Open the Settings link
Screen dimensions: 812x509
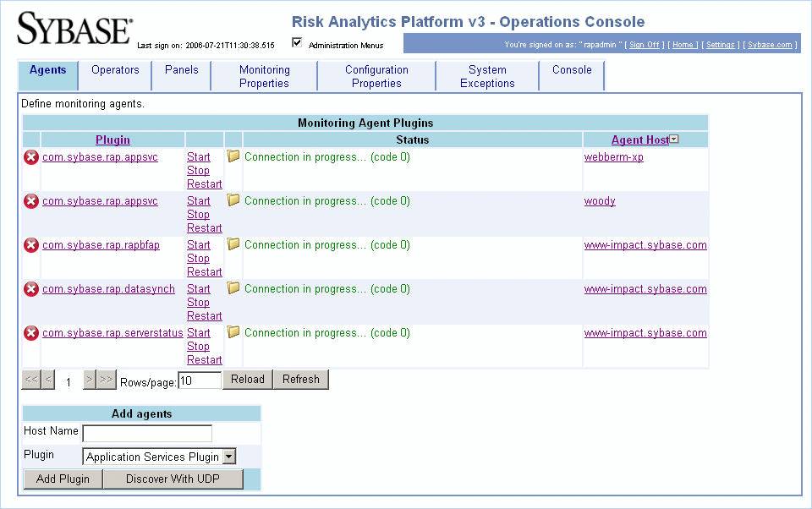coord(721,45)
